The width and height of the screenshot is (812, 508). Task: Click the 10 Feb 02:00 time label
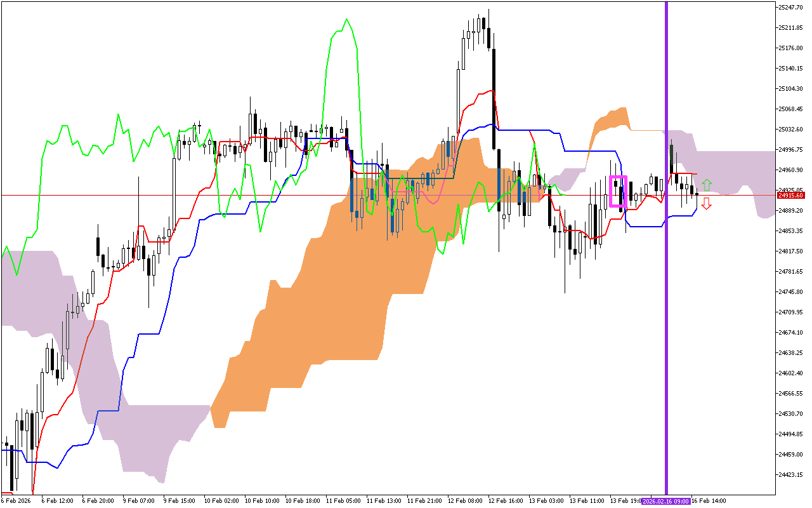click(221, 501)
